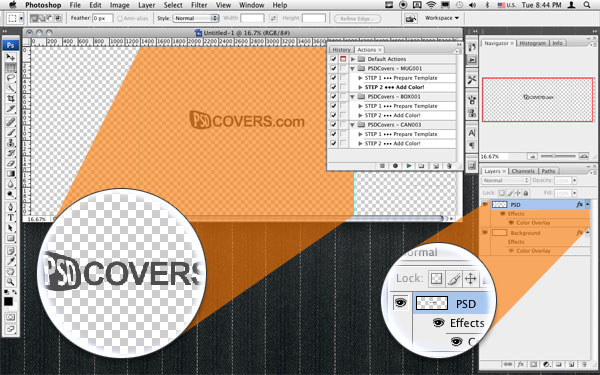Image resolution: width=600 pixels, height=375 pixels.
Task: Select the Crop tool
Action: tap(11, 99)
